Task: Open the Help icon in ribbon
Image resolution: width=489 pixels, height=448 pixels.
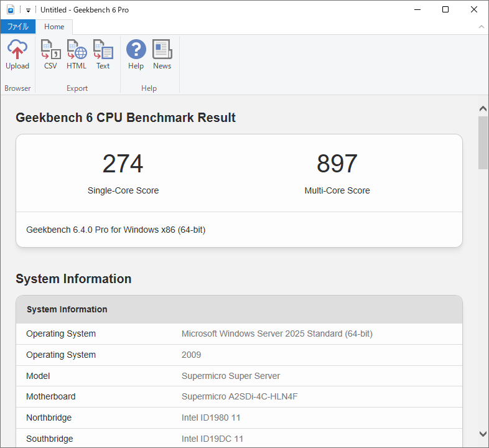Action: pos(136,55)
